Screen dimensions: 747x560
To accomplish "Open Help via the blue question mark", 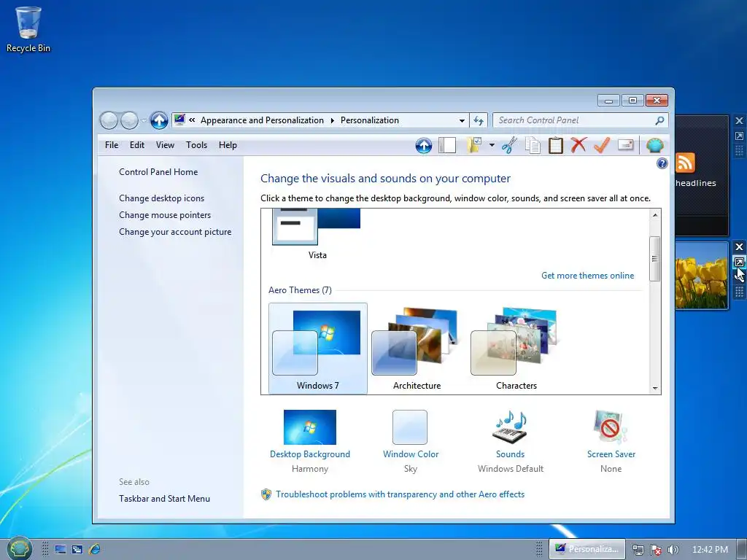I will point(662,163).
